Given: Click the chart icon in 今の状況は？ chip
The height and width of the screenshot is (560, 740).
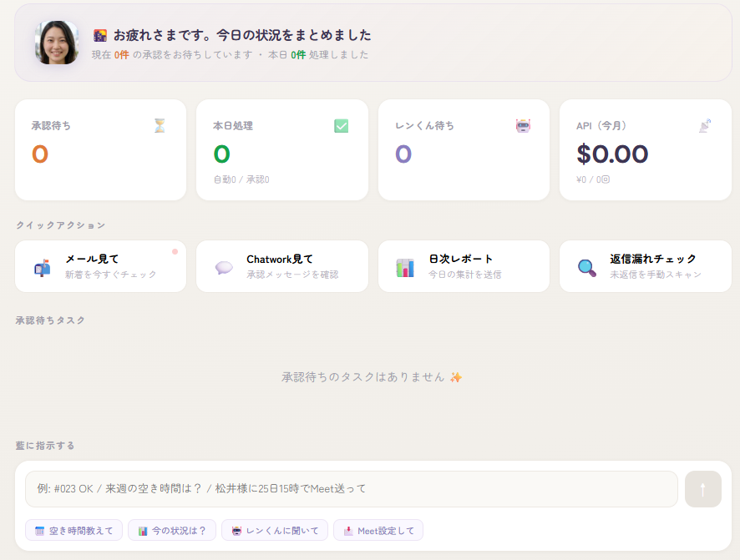Looking at the screenshot, I should click(x=143, y=531).
